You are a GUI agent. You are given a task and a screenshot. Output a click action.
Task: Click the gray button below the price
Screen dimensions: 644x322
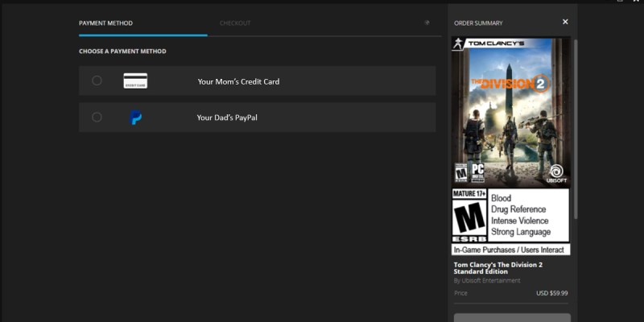[512, 316]
